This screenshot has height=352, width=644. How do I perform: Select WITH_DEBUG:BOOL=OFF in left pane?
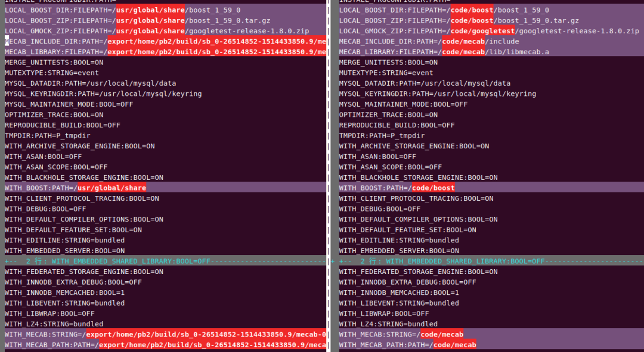[x=45, y=209]
